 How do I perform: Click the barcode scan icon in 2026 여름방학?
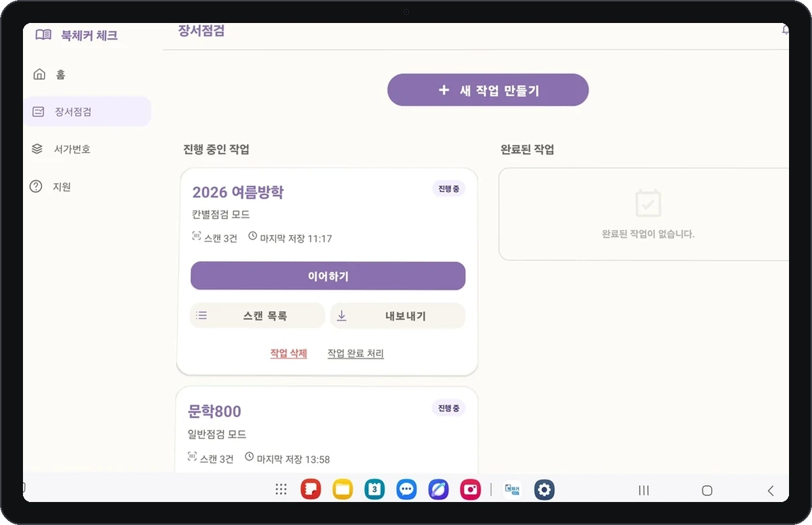point(197,237)
